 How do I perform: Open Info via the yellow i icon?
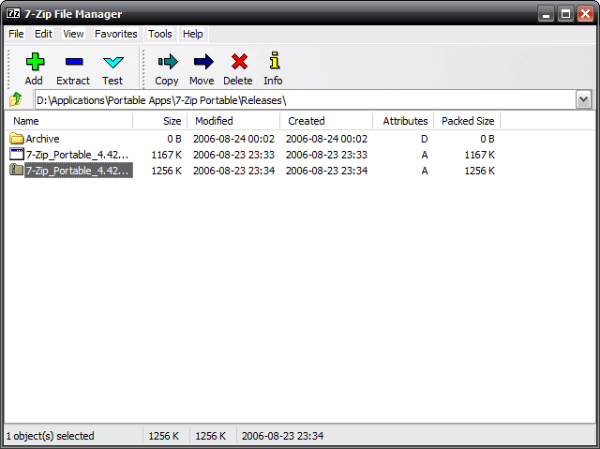pyautogui.click(x=273, y=63)
